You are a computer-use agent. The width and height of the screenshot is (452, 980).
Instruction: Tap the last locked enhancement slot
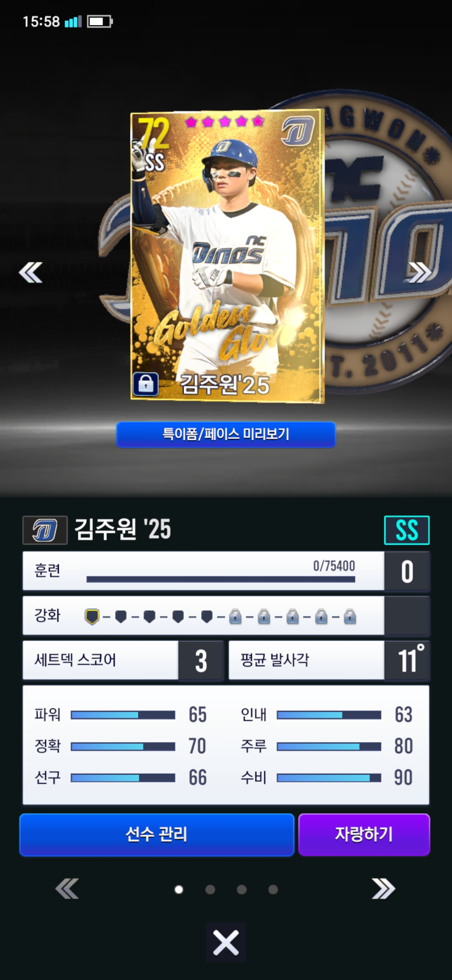click(x=349, y=616)
